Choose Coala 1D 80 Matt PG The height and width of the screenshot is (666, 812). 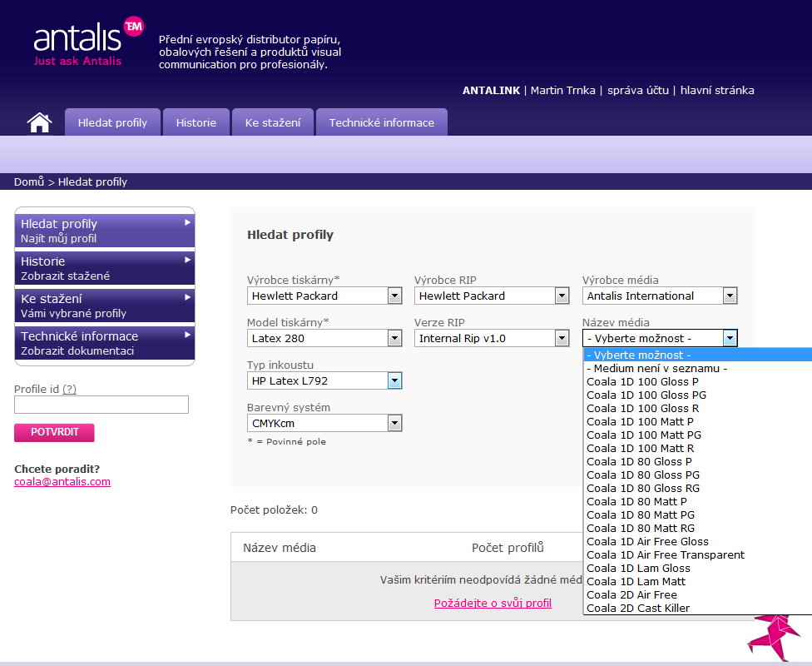(x=697, y=515)
